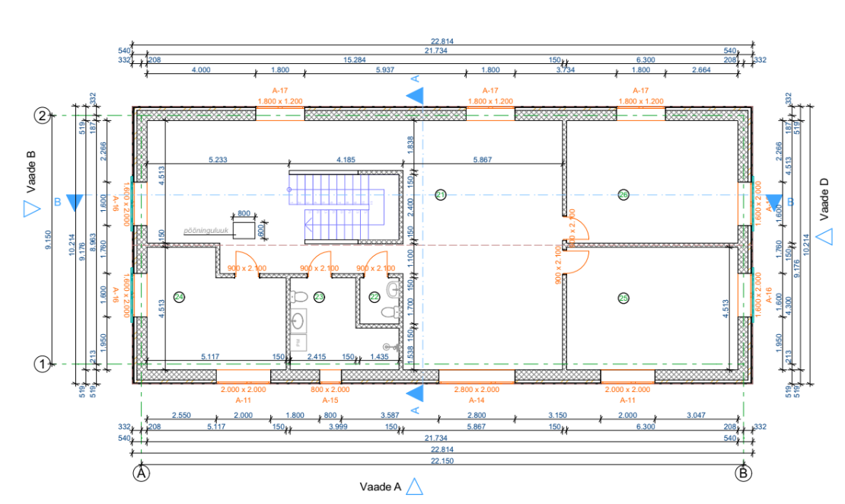This screenshot has height=504, width=845.
Task: Click the room 21 number marker
Action: 440,195
